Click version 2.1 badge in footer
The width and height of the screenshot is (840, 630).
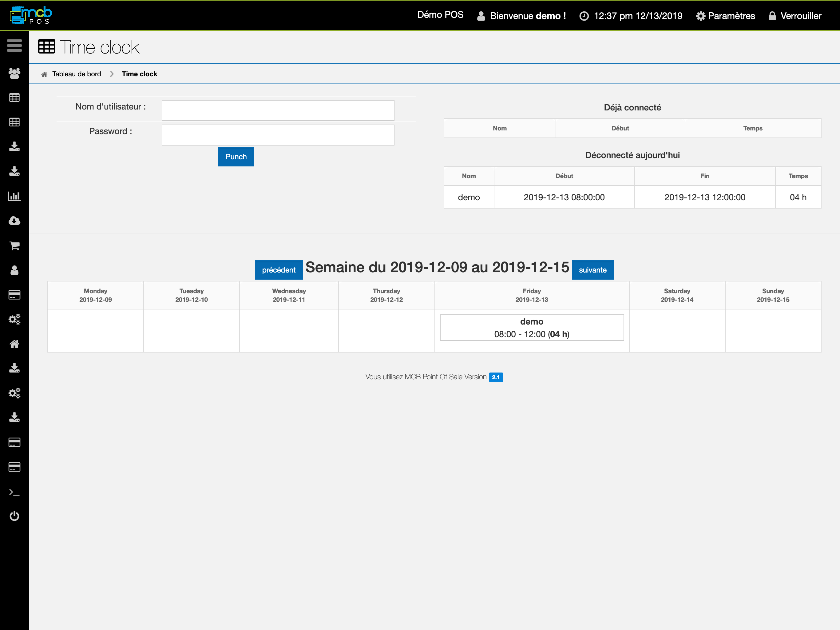[x=496, y=377]
